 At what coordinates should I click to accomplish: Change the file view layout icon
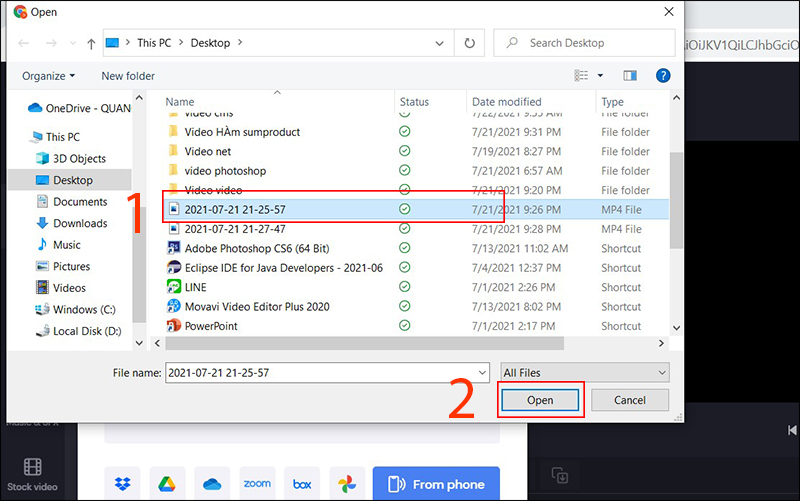click(581, 76)
